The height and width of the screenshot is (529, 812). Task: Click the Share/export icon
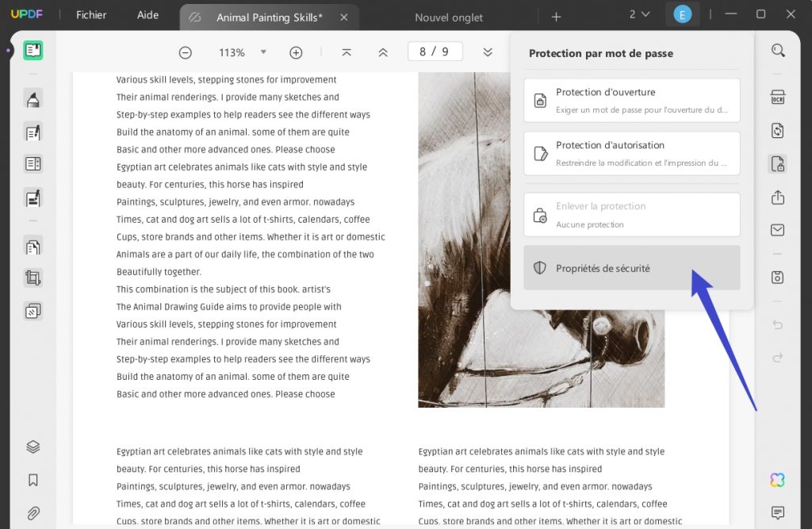point(777,199)
